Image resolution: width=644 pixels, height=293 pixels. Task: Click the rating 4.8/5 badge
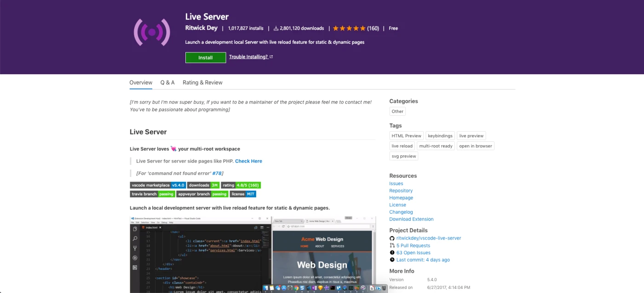[x=241, y=185]
